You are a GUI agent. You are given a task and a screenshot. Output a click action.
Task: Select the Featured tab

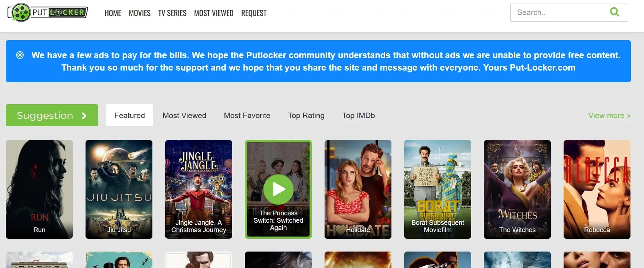pyautogui.click(x=129, y=115)
